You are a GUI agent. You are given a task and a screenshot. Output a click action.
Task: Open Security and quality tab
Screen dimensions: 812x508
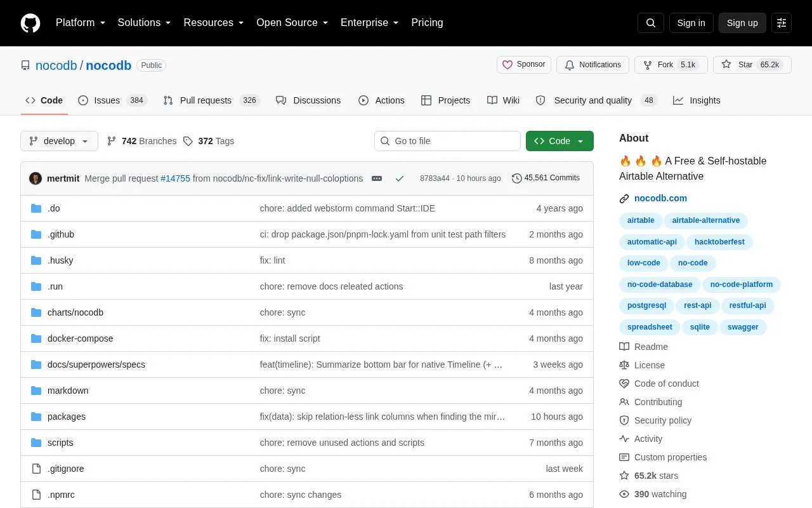pyautogui.click(x=596, y=100)
